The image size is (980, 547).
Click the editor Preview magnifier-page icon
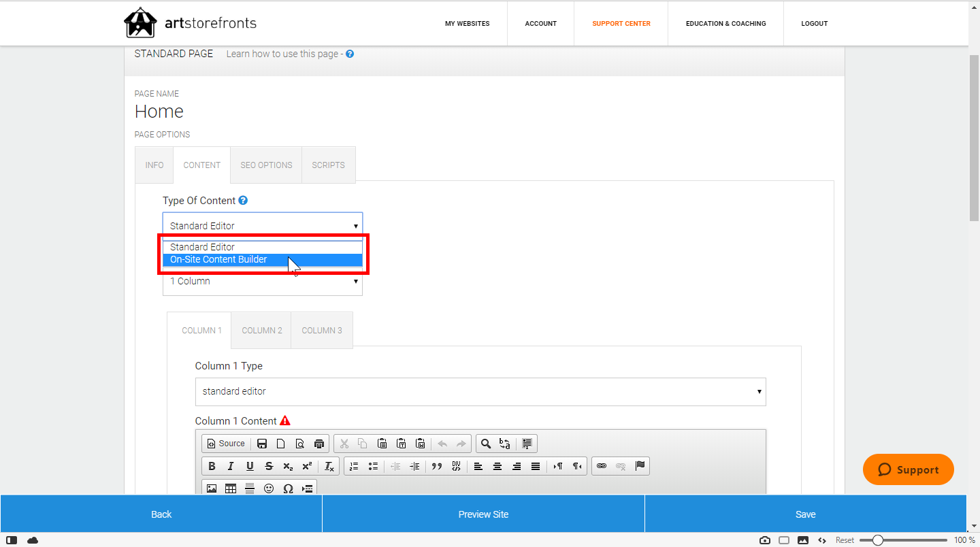299,444
